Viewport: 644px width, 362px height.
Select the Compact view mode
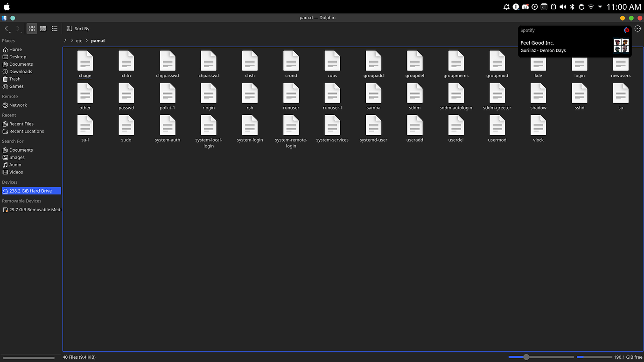tap(43, 28)
